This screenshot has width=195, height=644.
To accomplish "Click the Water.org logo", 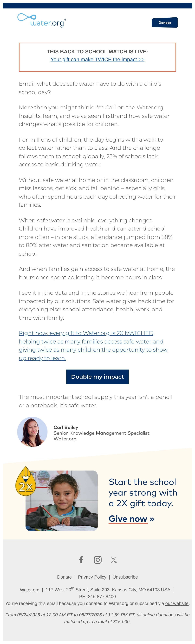I will coord(42,20).
